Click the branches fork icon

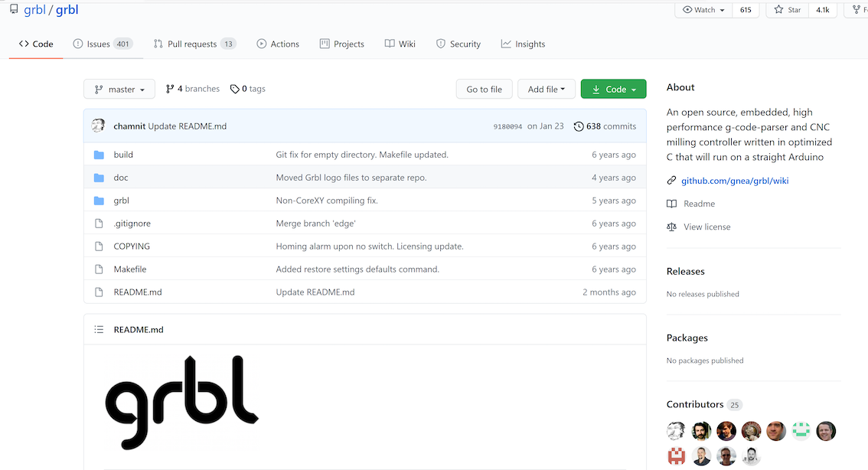click(x=170, y=89)
